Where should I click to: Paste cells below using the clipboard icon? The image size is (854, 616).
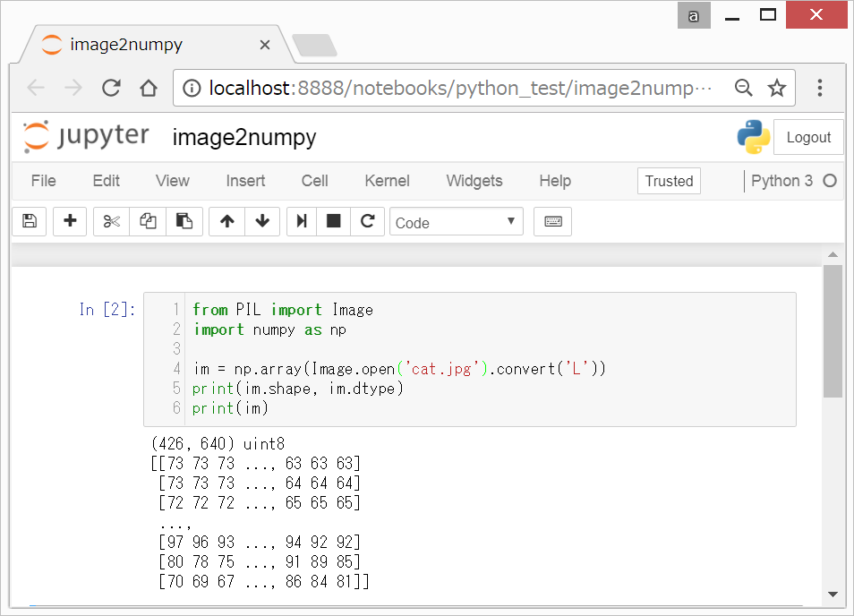click(x=184, y=222)
